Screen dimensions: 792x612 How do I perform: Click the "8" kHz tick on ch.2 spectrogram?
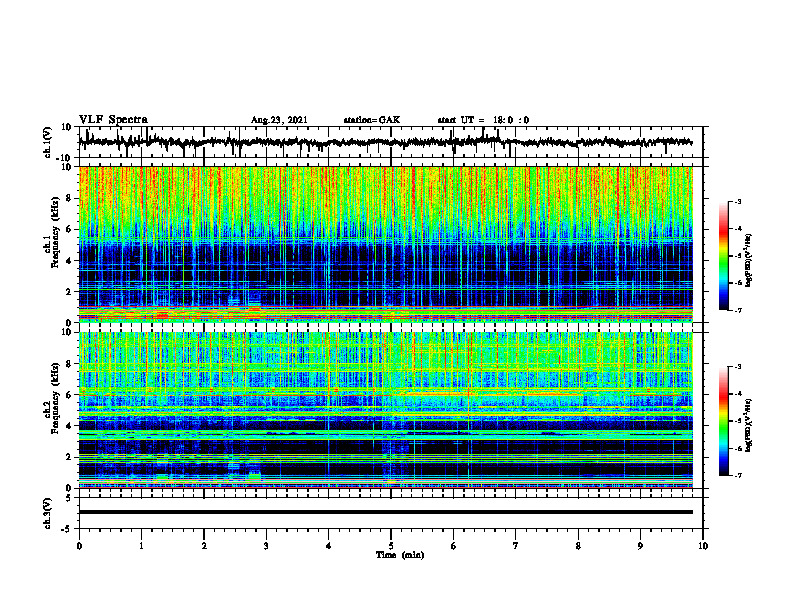(x=69, y=364)
